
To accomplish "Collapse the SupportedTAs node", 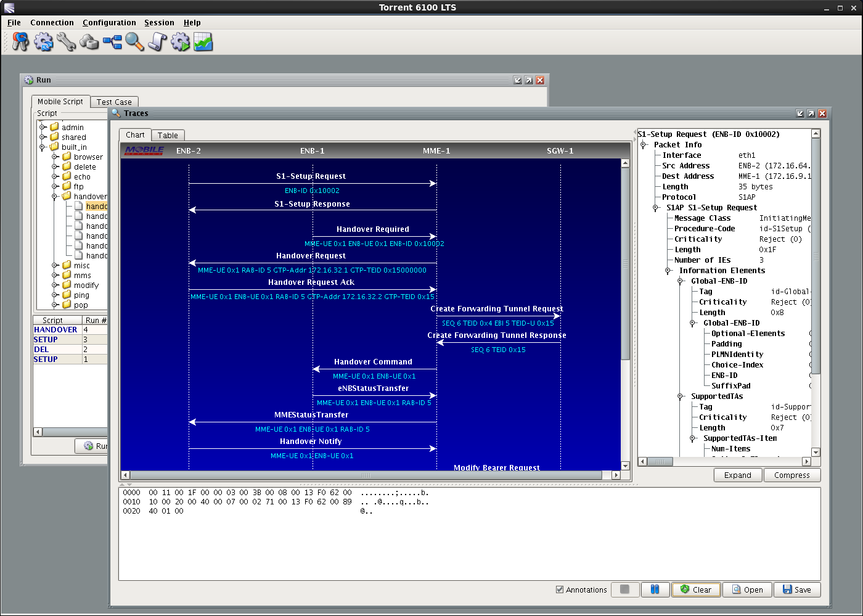I will (x=680, y=396).
